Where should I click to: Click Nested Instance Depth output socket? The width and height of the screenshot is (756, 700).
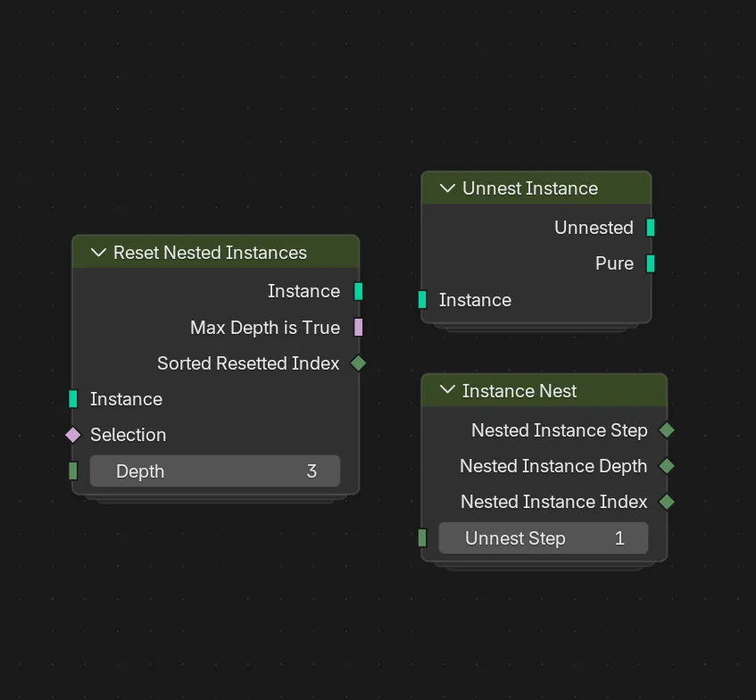pos(667,466)
